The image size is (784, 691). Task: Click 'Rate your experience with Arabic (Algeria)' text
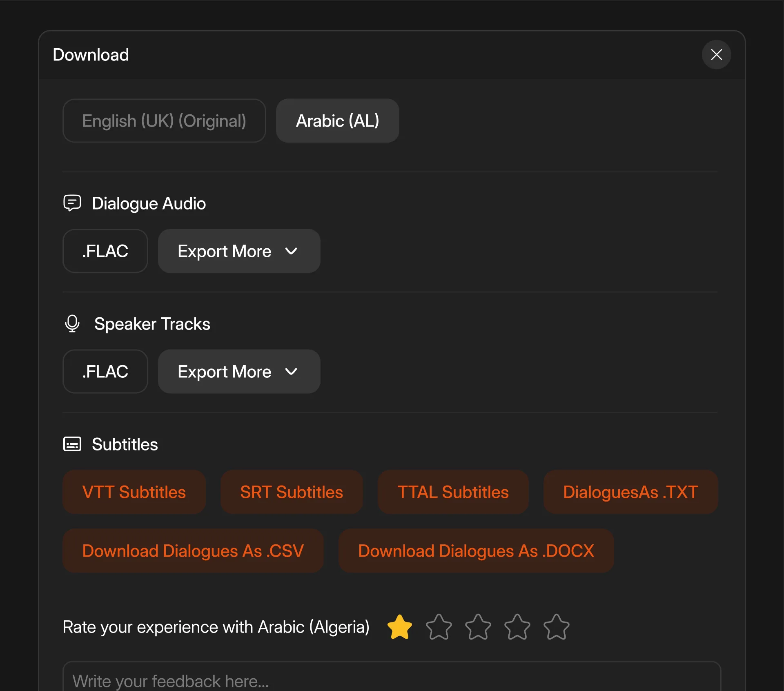[216, 627]
